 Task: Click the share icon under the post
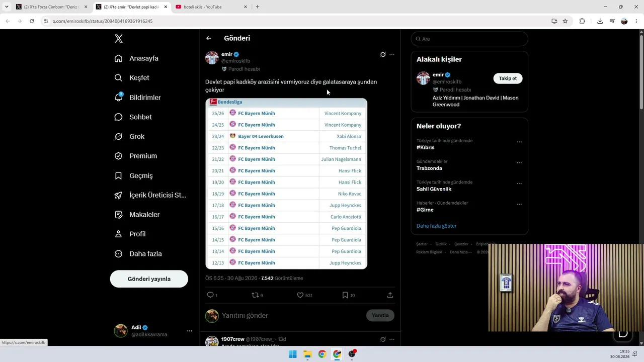click(390, 295)
